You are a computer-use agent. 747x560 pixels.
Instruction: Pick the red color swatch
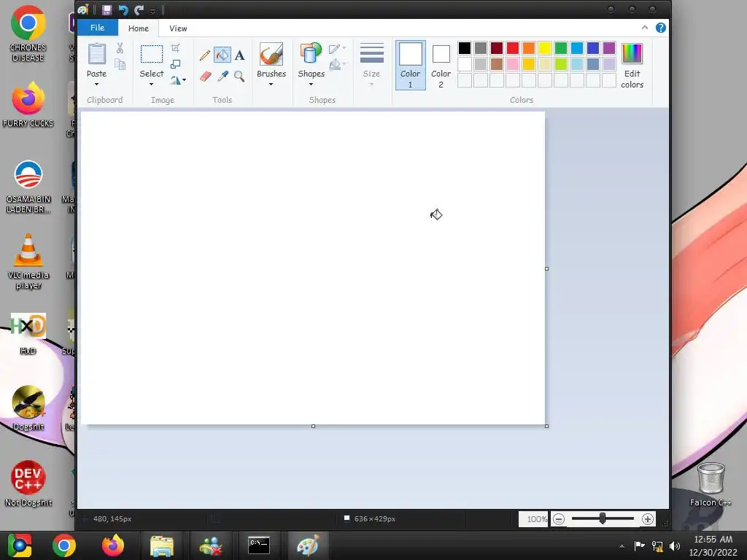coord(513,48)
